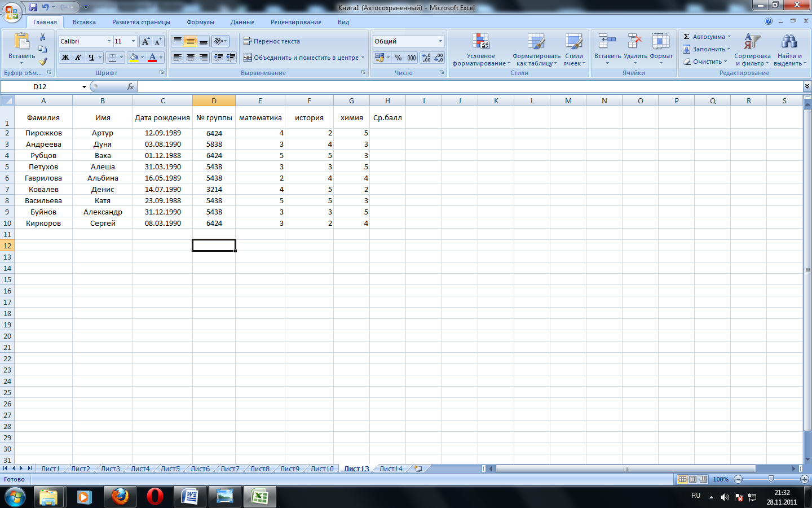This screenshot has height=508, width=812.
Task: Align text to the top of the cell
Action: coord(177,41)
